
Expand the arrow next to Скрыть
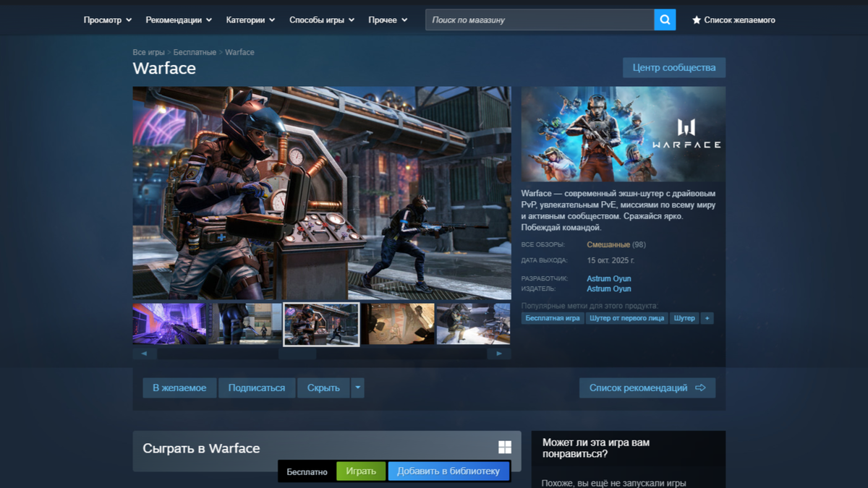pos(357,388)
